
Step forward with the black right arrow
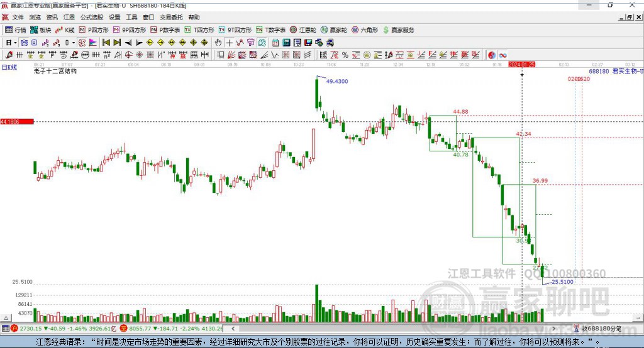tap(139, 43)
